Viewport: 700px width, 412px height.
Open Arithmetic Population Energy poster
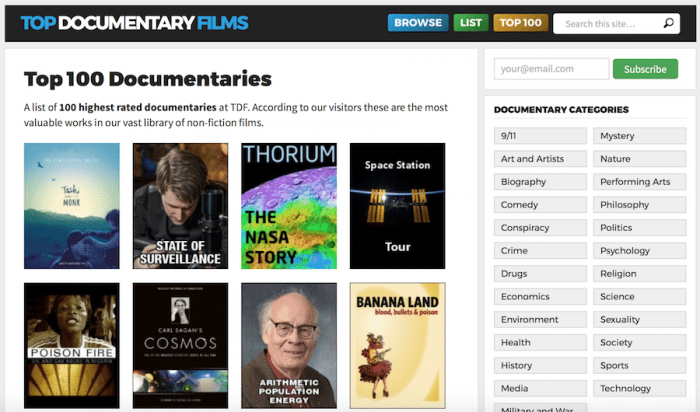(289, 345)
